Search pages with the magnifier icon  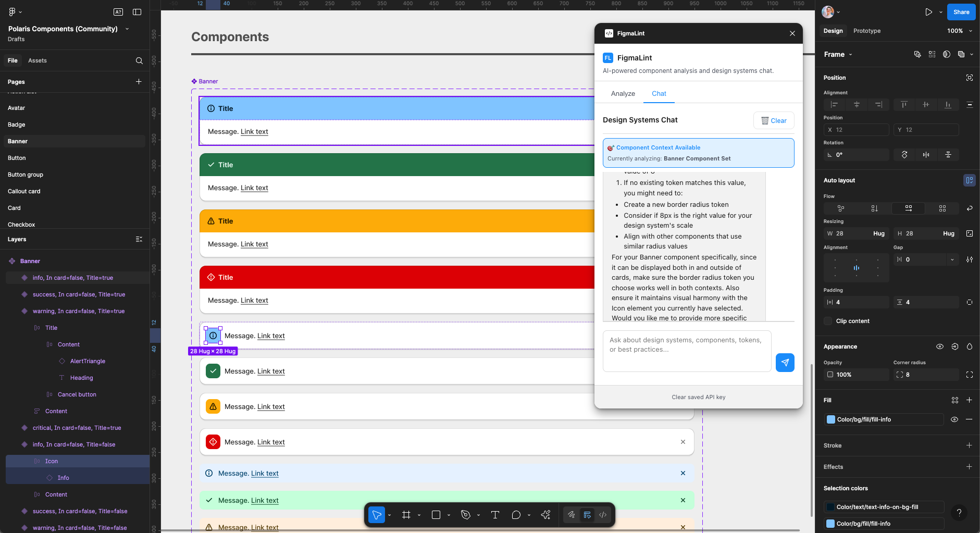pos(139,60)
